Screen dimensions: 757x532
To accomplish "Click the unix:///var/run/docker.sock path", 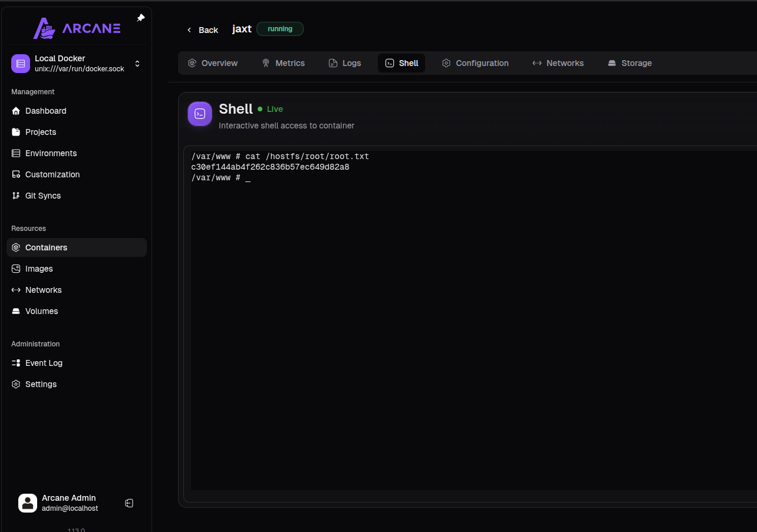I will (80, 69).
